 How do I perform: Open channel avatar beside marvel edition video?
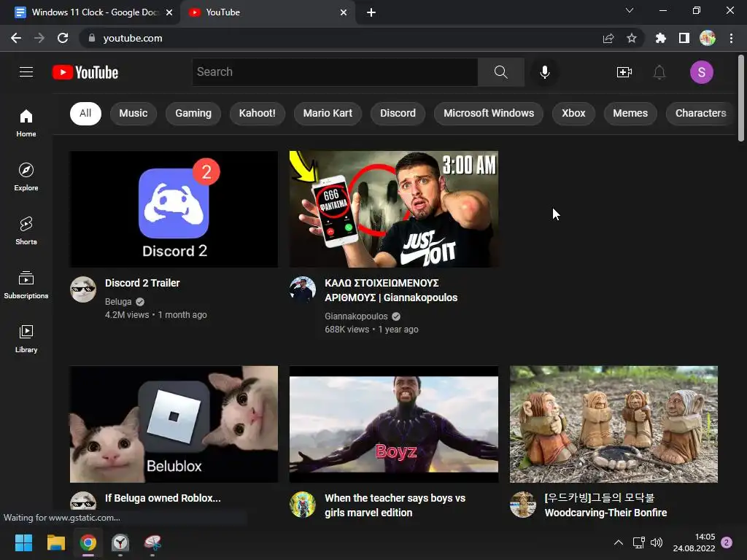tap(303, 505)
